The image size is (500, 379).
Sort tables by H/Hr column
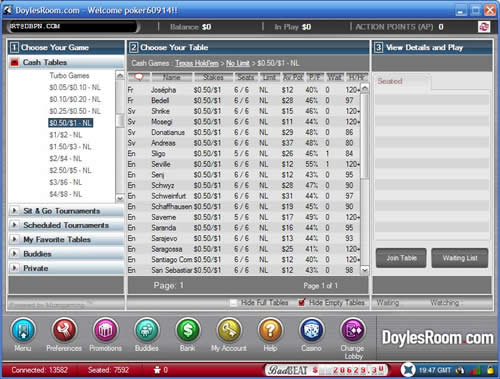click(x=357, y=77)
